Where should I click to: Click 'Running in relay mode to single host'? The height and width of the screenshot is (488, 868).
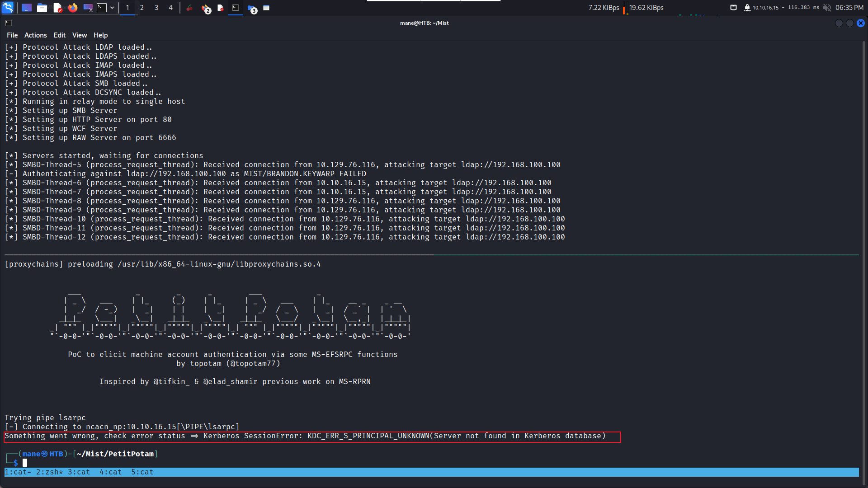95,102
